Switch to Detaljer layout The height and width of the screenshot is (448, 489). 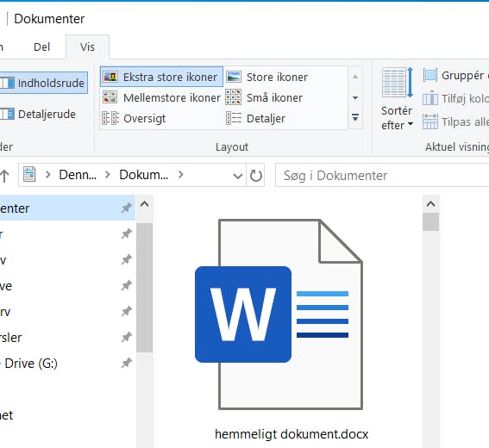255,118
